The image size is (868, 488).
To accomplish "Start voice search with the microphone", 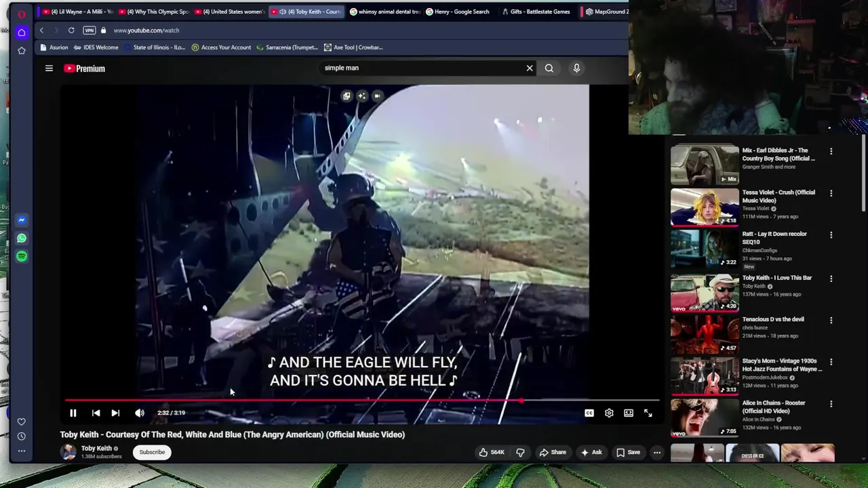I will (576, 68).
